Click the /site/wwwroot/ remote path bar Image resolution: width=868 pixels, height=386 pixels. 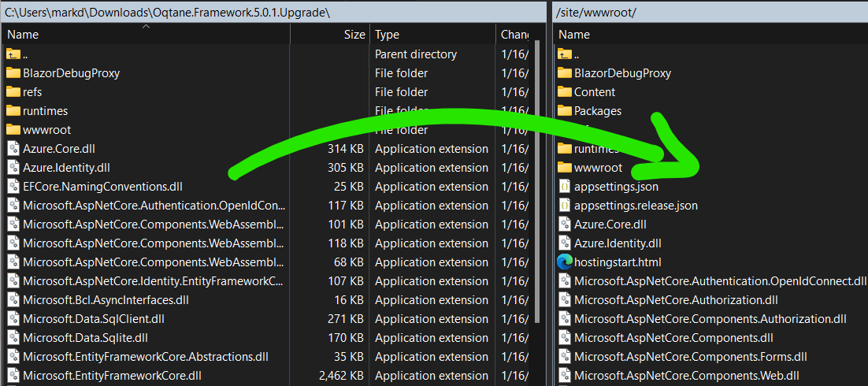point(710,12)
